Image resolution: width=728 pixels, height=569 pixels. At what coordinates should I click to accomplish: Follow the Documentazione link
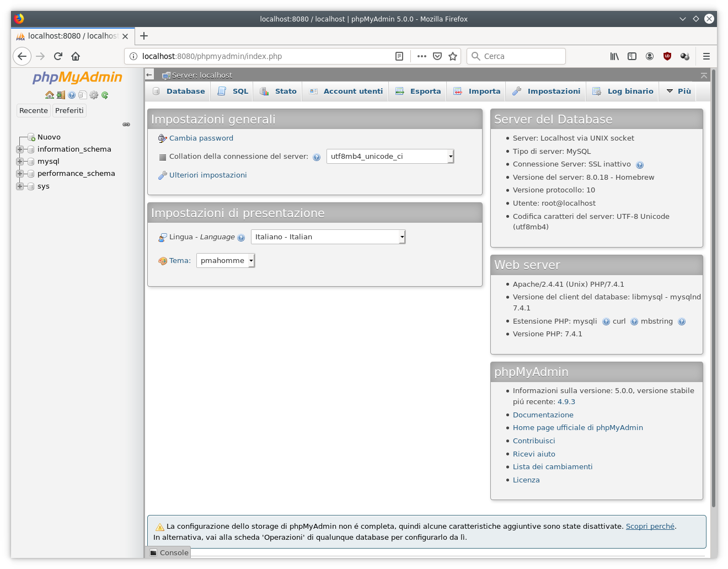click(543, 415)
